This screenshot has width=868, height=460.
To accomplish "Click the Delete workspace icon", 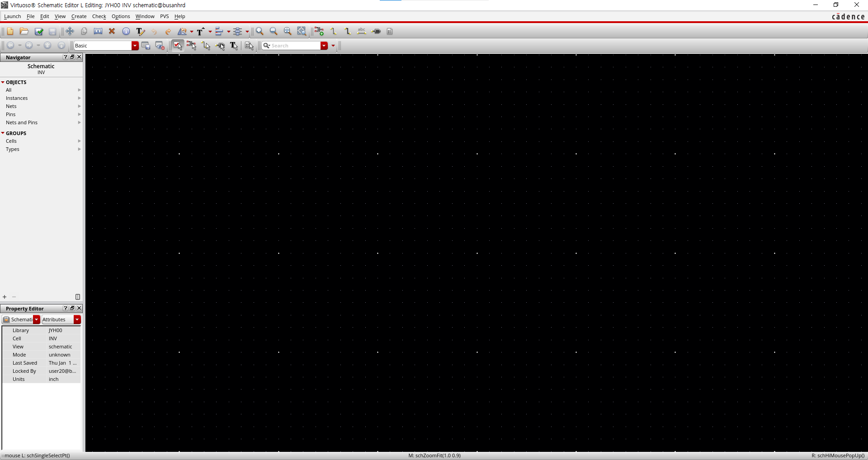I will pyautogui.click(x=160, y=46).
